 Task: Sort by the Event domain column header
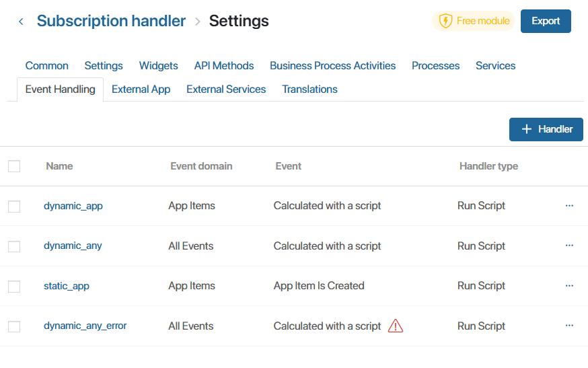(201, 166)
